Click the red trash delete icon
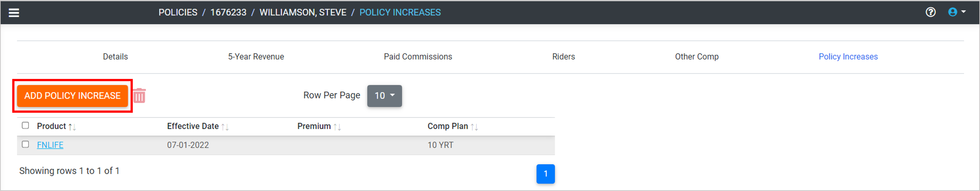 click(x=139, y=96)
